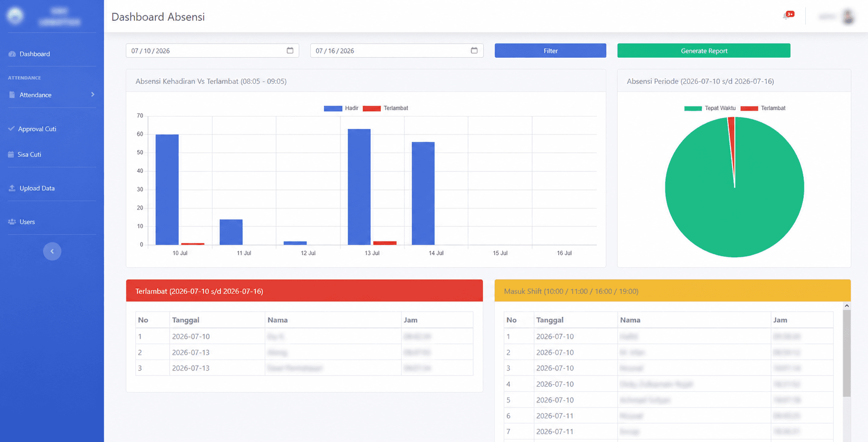
Task: Toggle Tepat Waktu slice in pie legend
Action: (710, 108)
